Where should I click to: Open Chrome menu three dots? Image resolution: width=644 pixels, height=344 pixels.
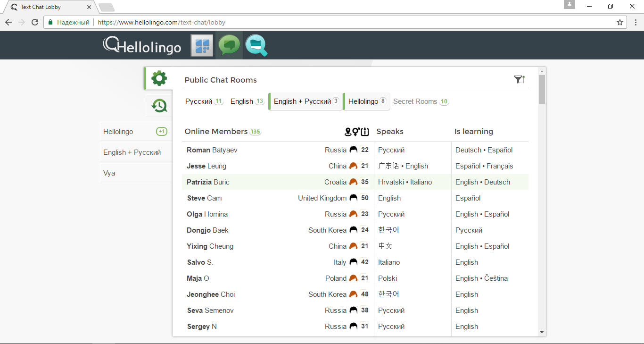[635, 22]
